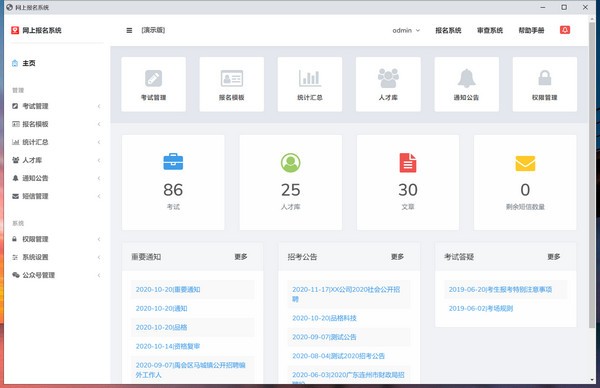600x388 pixels.
Task: Expand the 通知公告 sidebar chevron
Action: pyautogui.click(x=99, y=178)
